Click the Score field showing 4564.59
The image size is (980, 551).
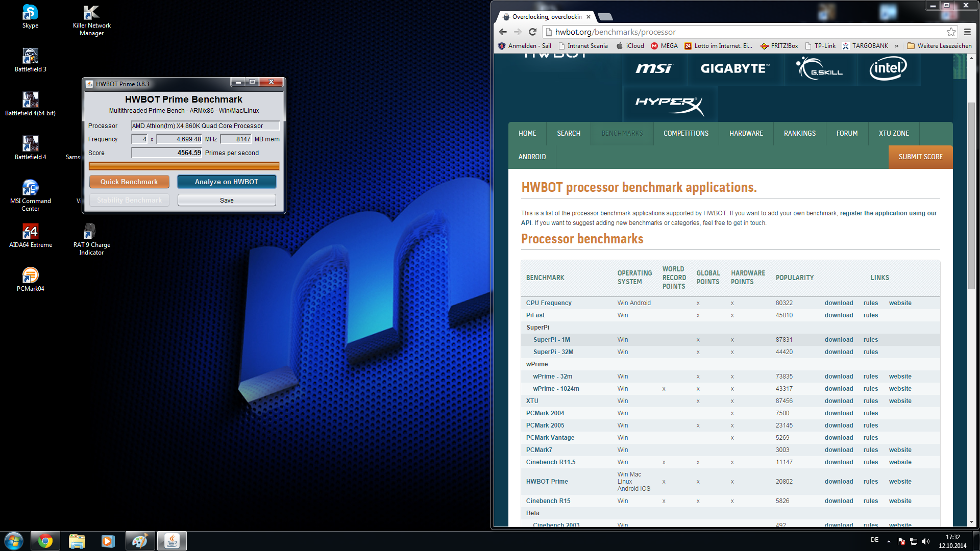pos(167,153)
